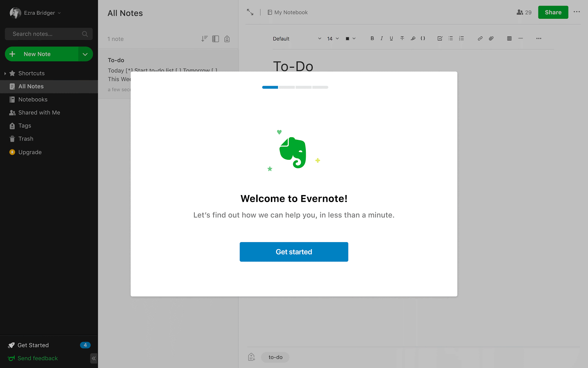Click the Send feedback link
The height and width of the screenshot is (368, 588).
37,358
